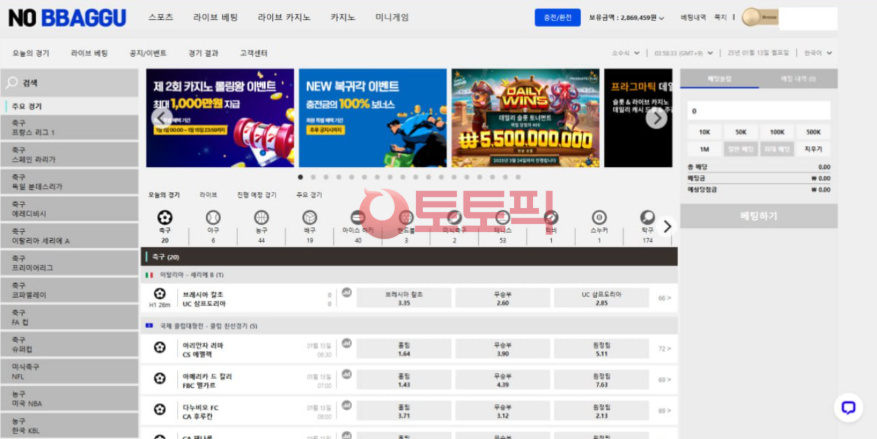Open the odds format dropdown (소수식)
This screenshot has height=439, width=877.
click(626, 53)
